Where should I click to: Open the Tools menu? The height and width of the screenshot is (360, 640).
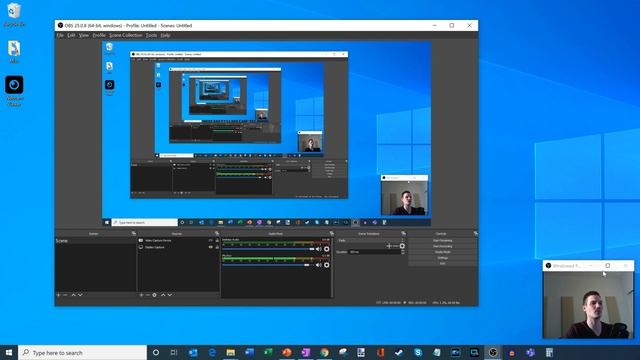[x=151, y=35]
